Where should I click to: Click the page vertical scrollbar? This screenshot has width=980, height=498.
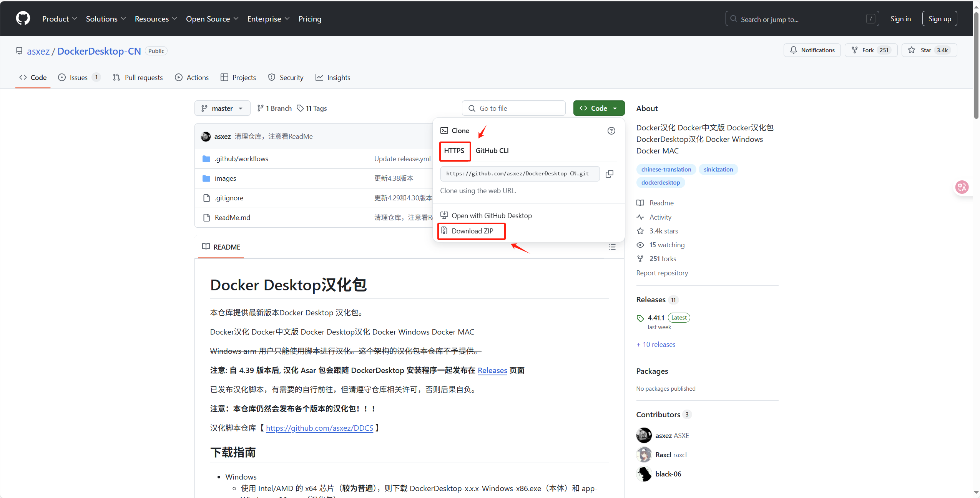tap(976, 65)
